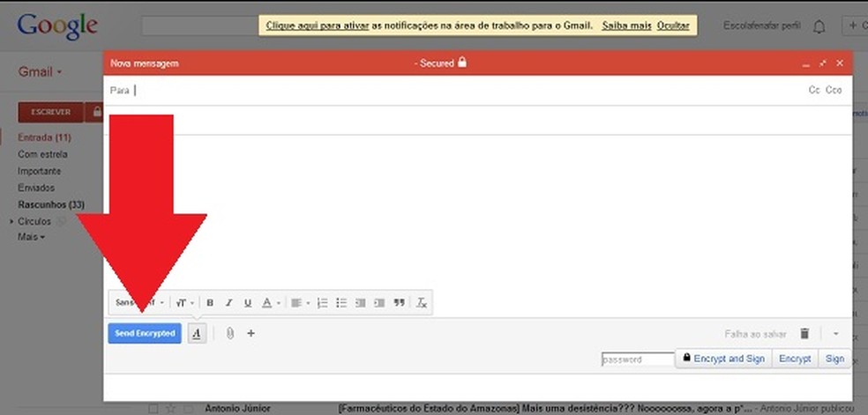The height and width of the screenshot is (415, 868).
Task: Open Enviados folder
Action: (36, 188)
